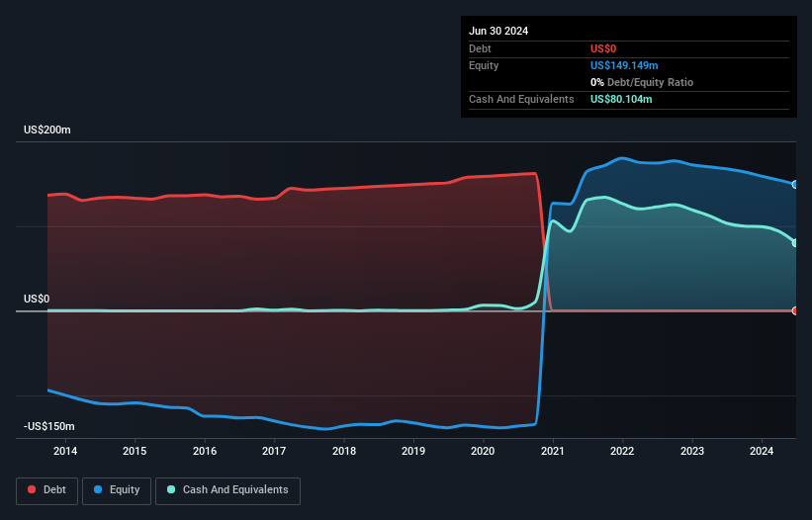This screenshot has height=520, width=812.
Task: Click the -US$150m y-axis label
Action: pos(49,426)
